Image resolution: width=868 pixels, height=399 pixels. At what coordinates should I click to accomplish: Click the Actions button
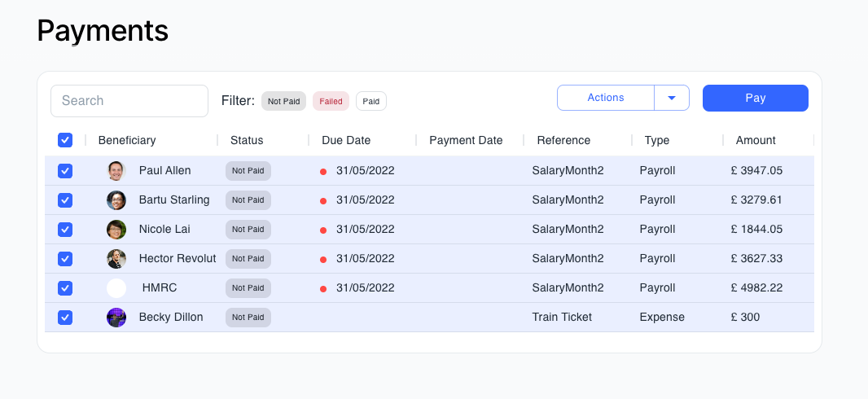click(605, 98)
